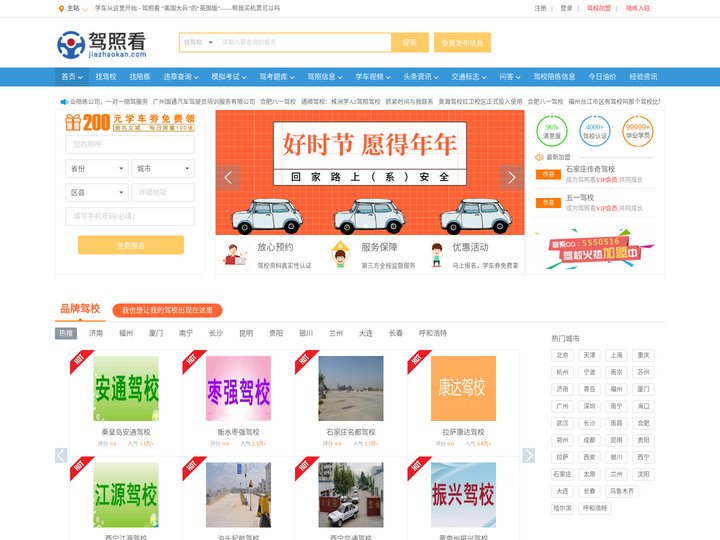Click the 登录 login link

(567, 8)
